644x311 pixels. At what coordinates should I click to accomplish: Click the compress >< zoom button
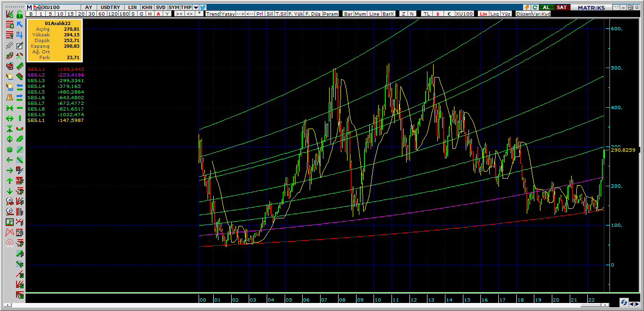tap(180, 14)
